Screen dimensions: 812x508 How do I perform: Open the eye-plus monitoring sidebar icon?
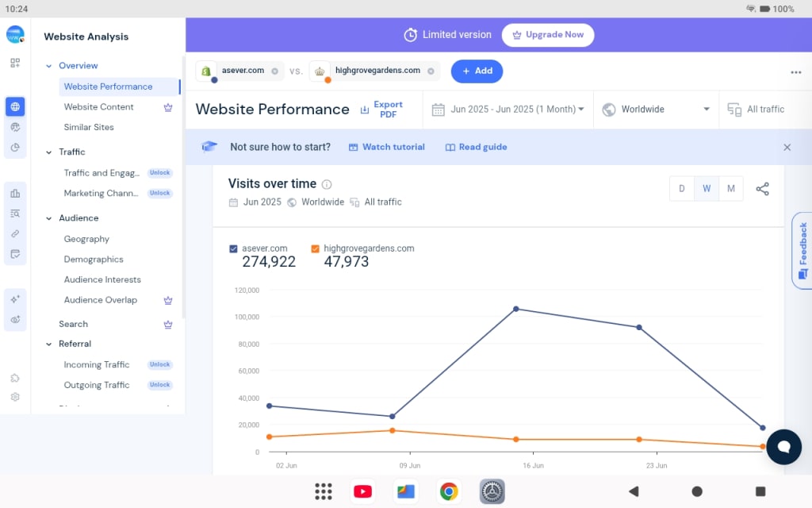click(x=15, y=319)
